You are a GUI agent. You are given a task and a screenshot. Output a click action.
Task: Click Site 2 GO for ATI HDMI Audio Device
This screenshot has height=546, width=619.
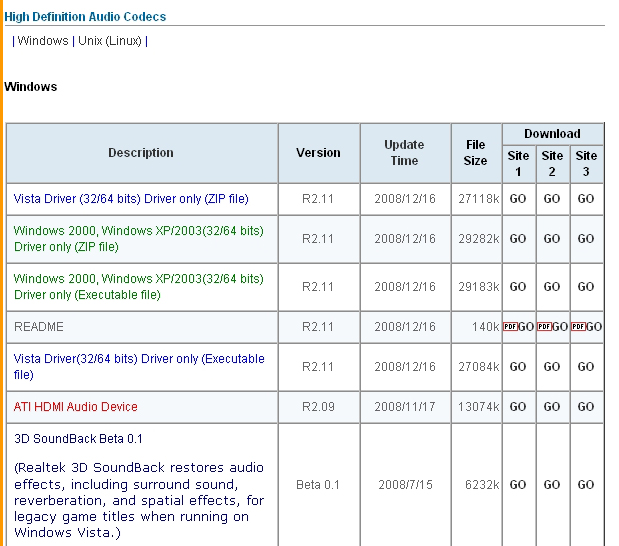552,407
